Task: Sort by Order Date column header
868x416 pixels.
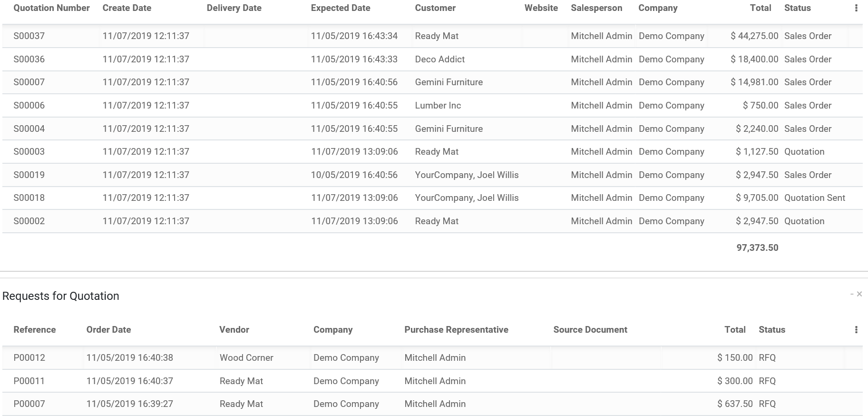Action: [108, 330]
